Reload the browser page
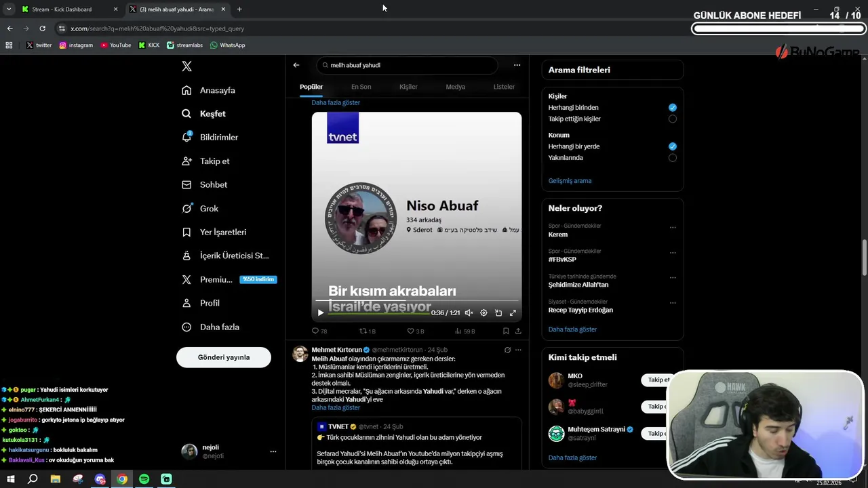 [42, 28]
